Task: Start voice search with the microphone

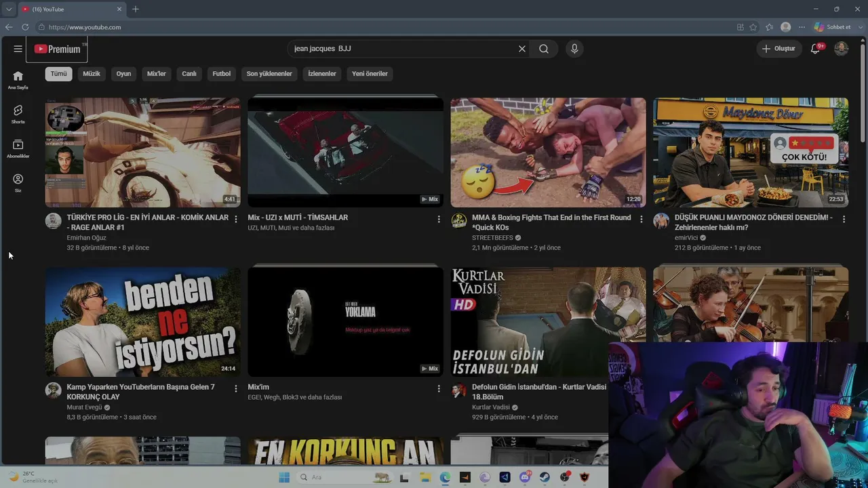Action: 574,49
